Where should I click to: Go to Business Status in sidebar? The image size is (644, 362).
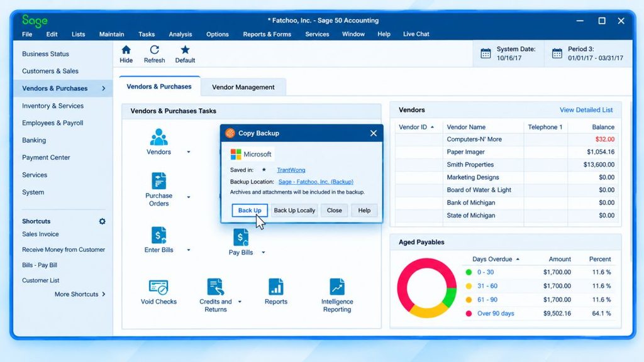coord(45,54)
